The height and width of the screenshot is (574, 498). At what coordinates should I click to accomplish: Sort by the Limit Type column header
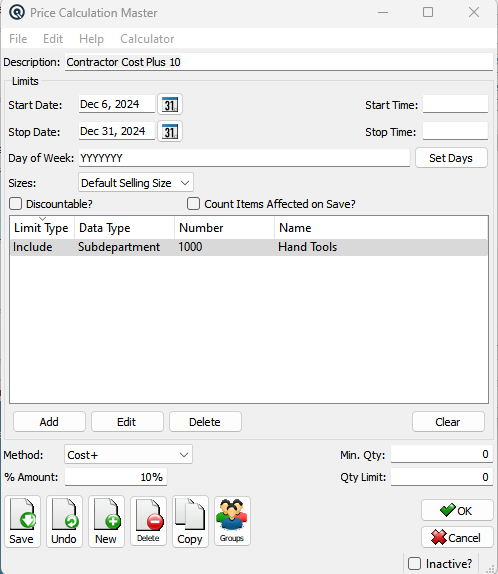(41, 228)
